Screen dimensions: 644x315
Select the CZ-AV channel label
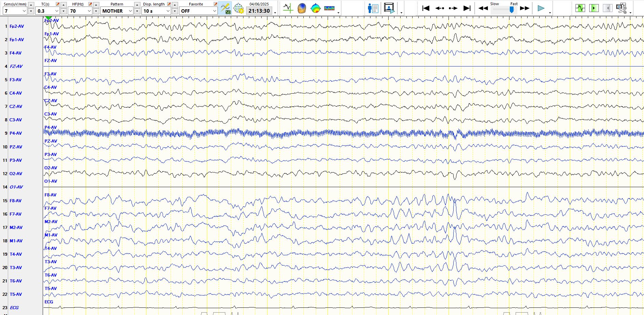(x=16, y=107)
